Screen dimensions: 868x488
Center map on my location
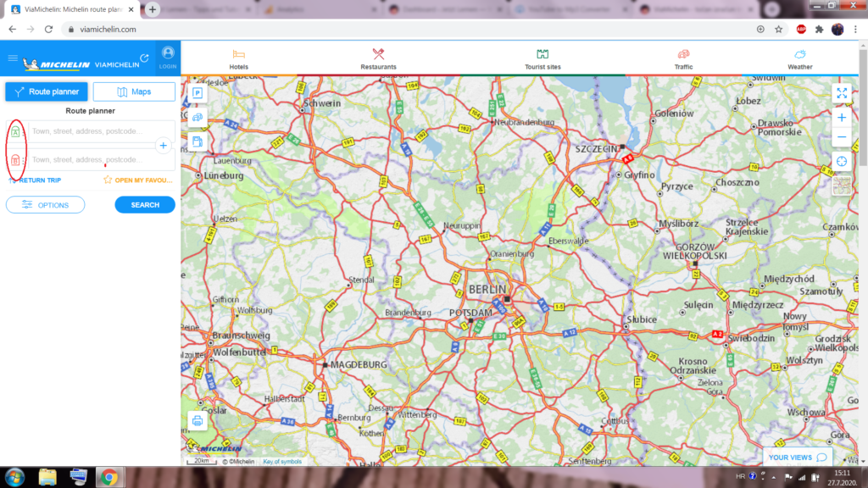841,162
